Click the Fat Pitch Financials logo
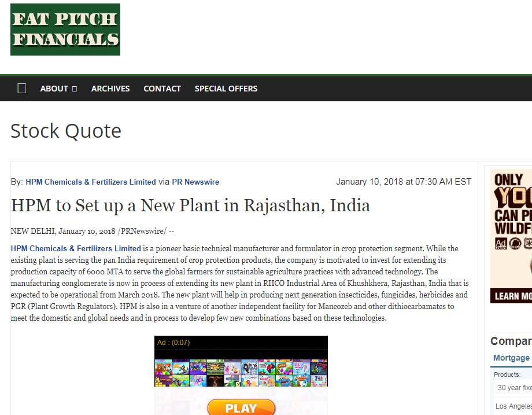 (65, 30)
